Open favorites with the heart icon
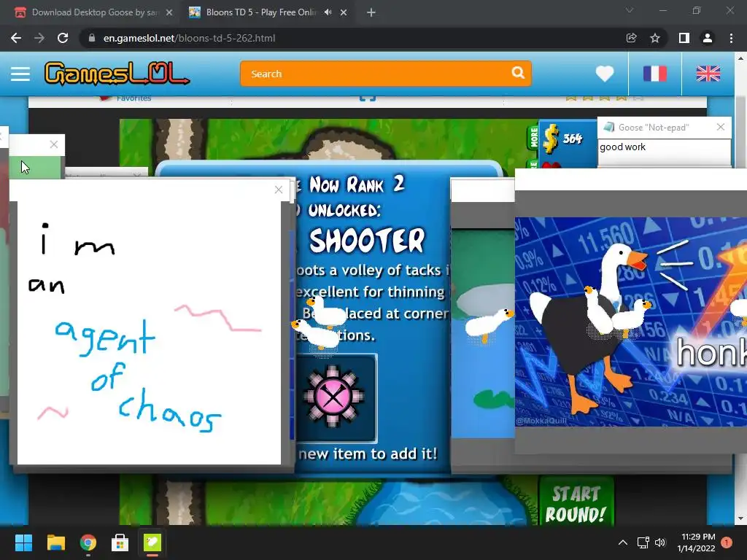This screenshot has height=560, width=747. coord(605,74)
